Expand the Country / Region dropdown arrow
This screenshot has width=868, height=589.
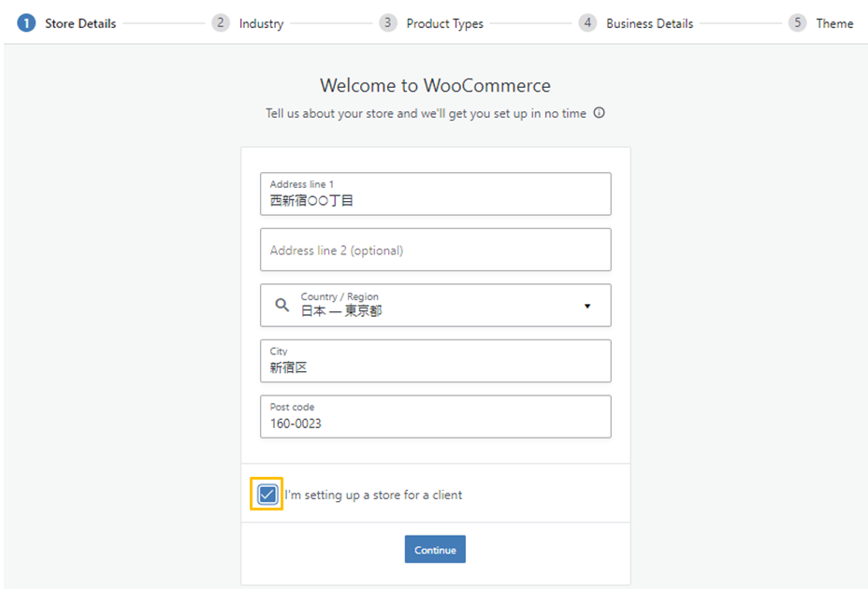coord(587,306)
